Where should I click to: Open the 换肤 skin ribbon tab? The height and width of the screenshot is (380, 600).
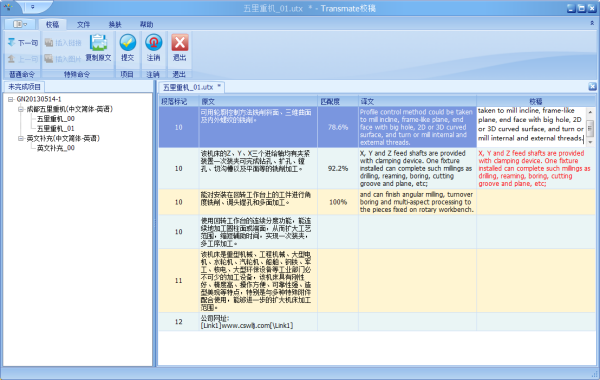(x=115, y=24)
